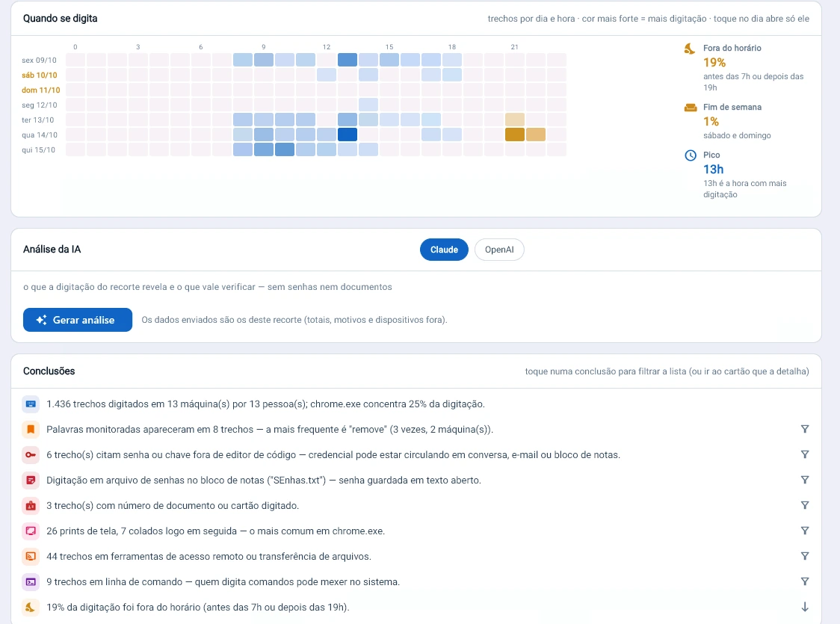
Task: Click the moon icon beside Fora do horário stat
Action: tap(690, 49)
